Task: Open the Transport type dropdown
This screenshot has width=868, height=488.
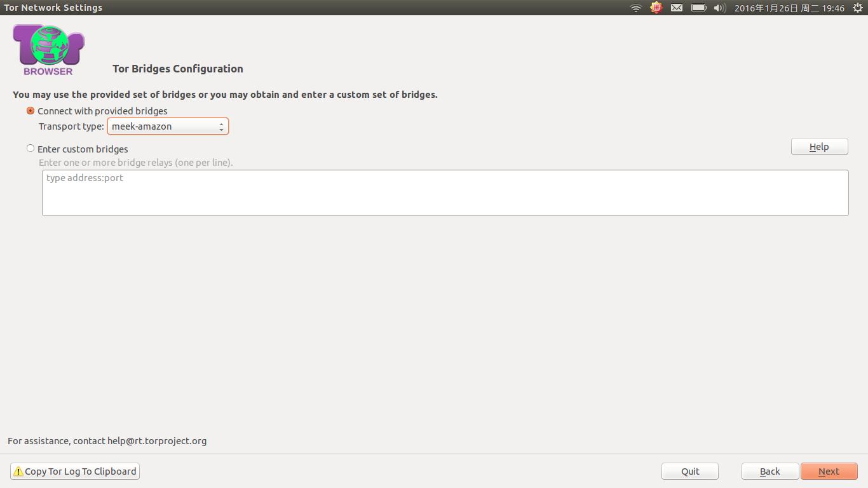Action: [x=168, y=126]
